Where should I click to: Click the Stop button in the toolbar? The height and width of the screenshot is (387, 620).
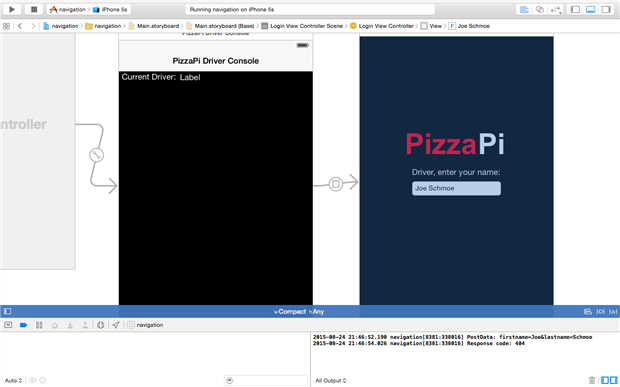click(x=34, y=9)
